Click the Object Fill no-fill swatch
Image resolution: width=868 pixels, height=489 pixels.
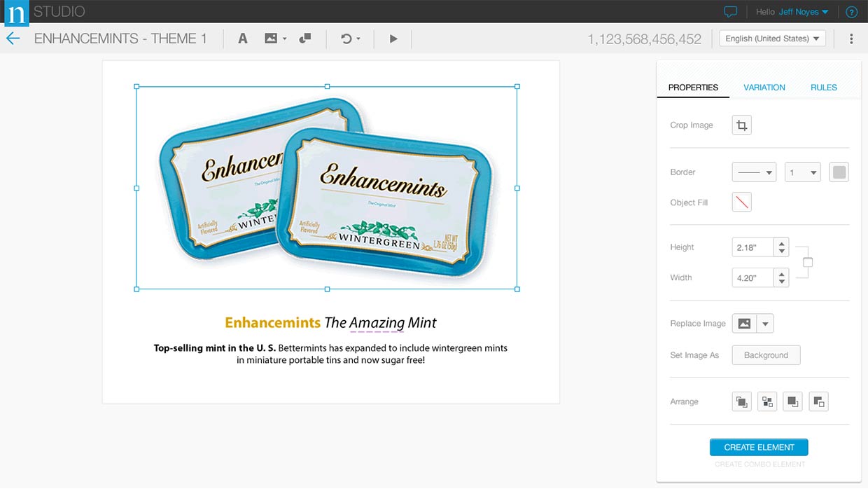742,202
